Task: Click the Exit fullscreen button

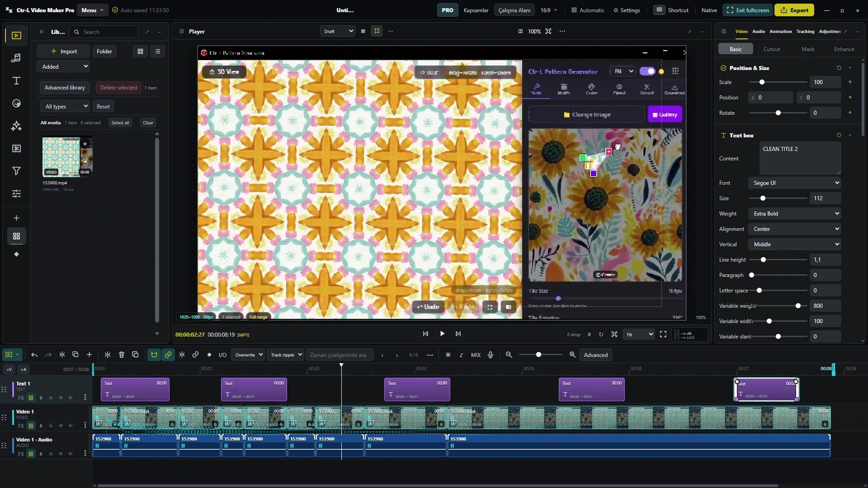Action: pyautogui.click(x=747, y=10)
